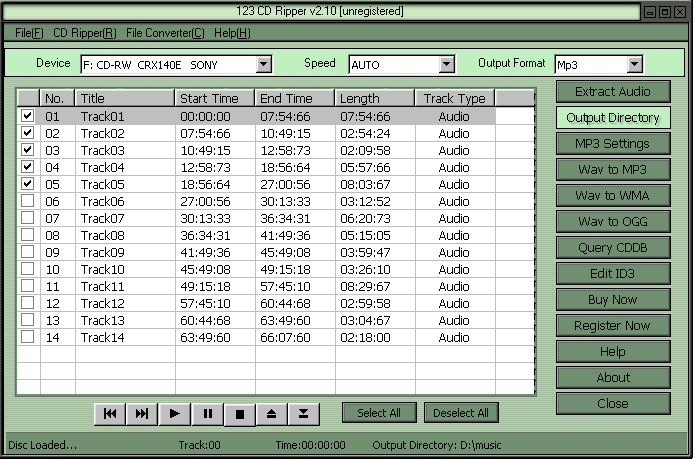
Task: Check the Track11 checkbox
Action: [x=27, y=286]
